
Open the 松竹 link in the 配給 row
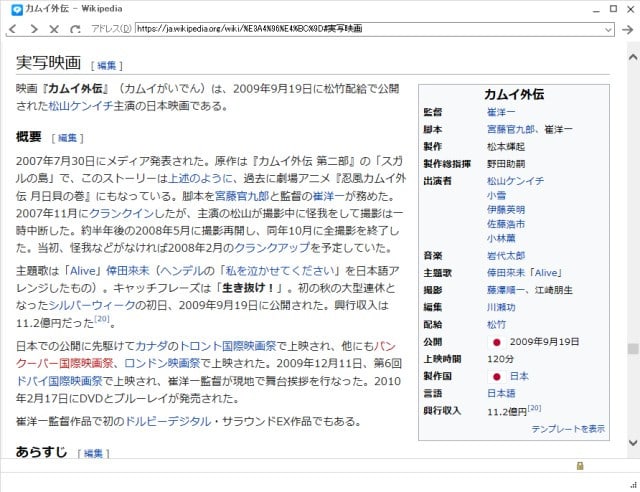496,325
